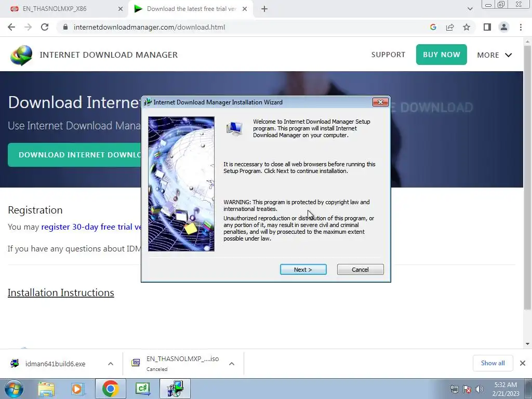Click the canceled EN_THASNOLMXP iso download
The height and width of the screenshot is (399, 532).
[176, 363]
